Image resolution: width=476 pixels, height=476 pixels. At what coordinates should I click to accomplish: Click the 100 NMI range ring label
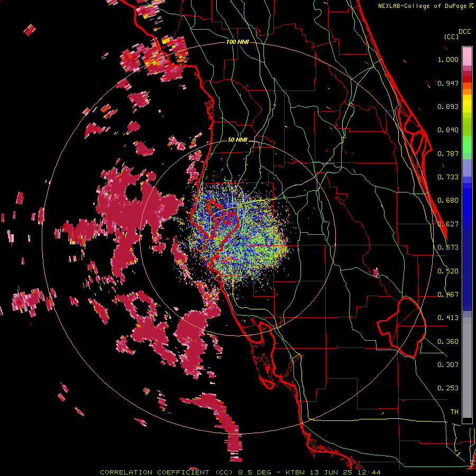tap(237, 42)
